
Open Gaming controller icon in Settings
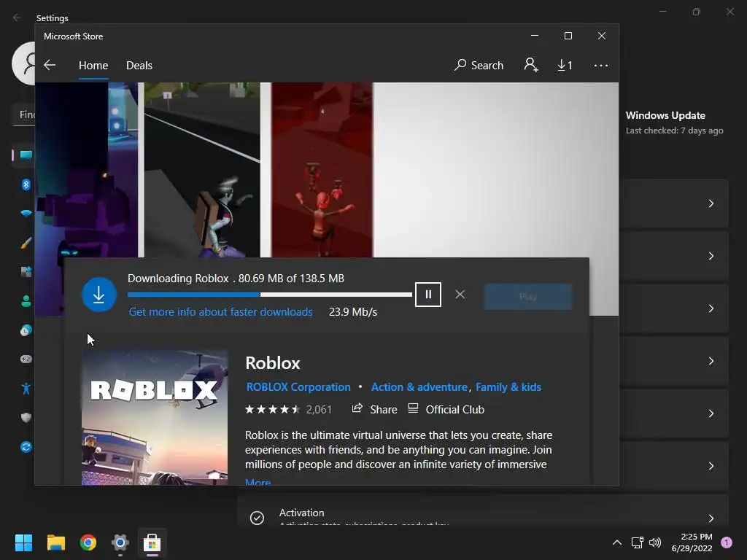[x=26, y=359]
